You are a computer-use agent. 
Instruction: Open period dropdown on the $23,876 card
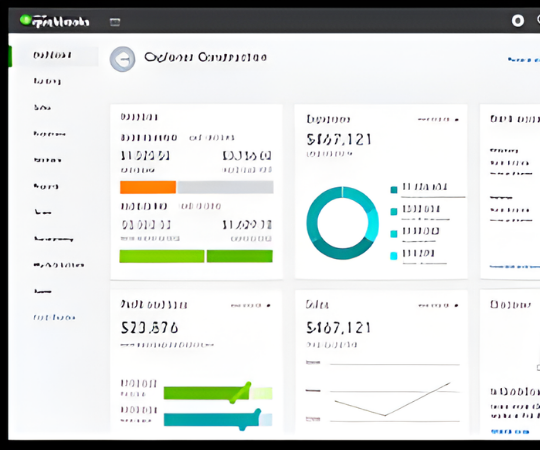(251, 305)
